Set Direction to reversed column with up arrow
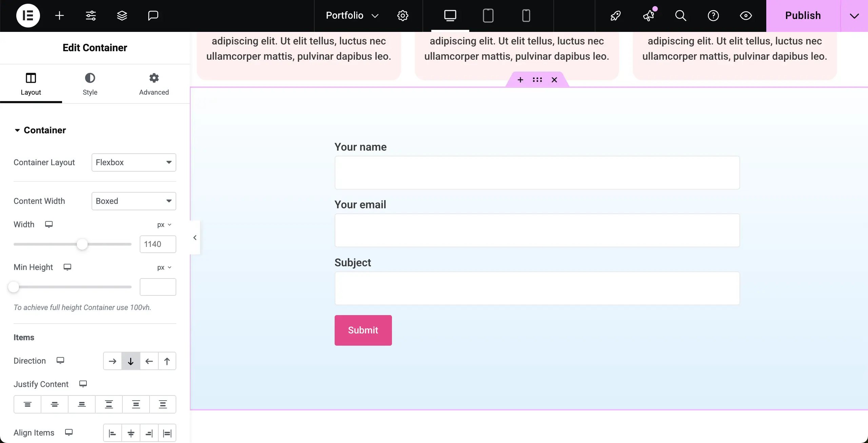The width and height of the screenshot is (868, 443). (x=167, y=361)
